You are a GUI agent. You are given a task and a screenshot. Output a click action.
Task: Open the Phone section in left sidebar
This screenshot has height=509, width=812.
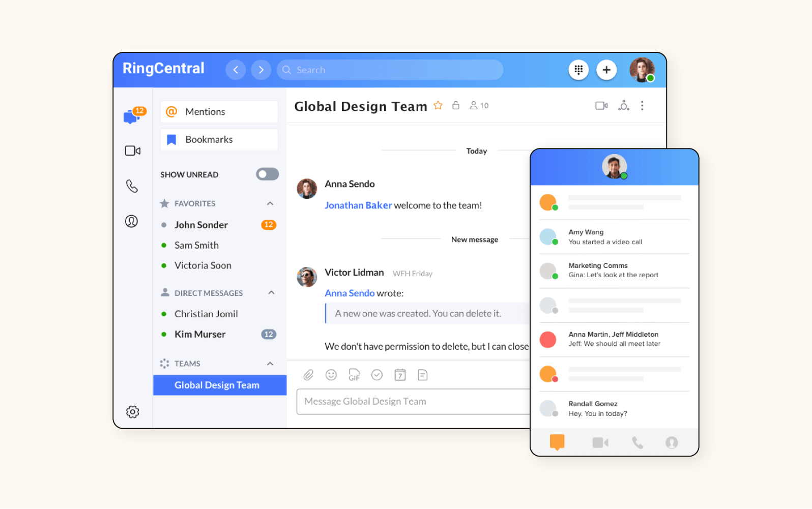tap(132, 186)
